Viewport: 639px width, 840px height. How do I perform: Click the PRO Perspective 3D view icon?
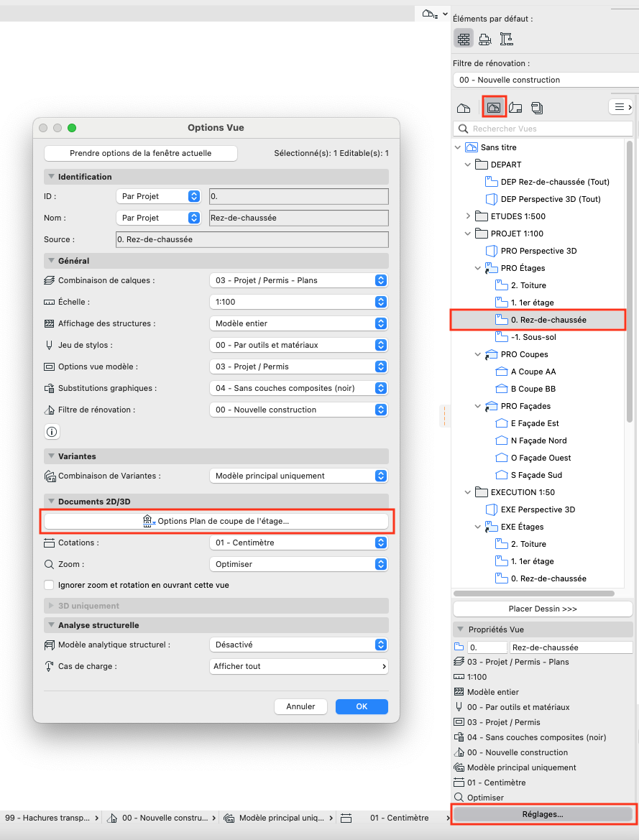pos(491,251)
